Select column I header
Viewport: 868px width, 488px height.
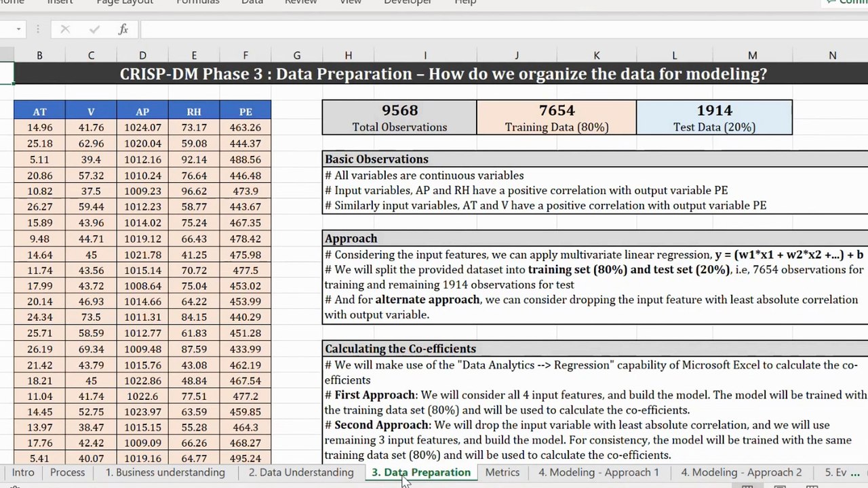[x=425, y=56]
